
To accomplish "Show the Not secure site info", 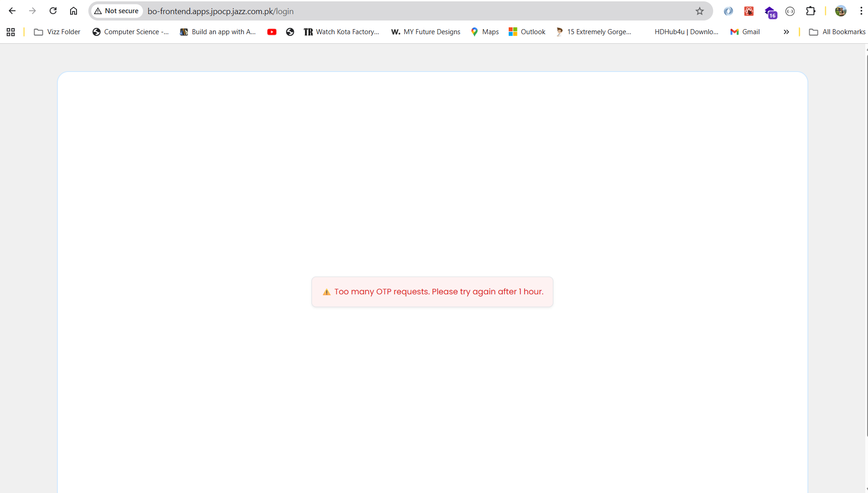I will click(x=117, y=11).
